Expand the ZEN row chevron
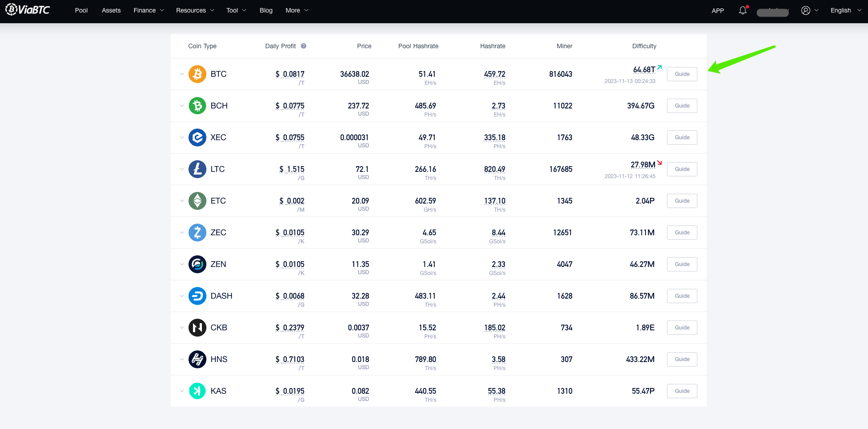868x429 pixels. (x=182, y=264)
